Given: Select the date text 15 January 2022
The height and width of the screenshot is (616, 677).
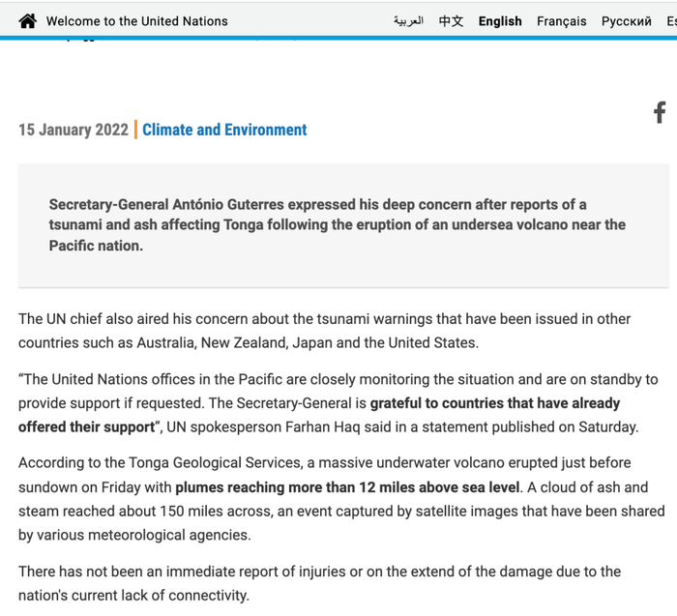Looking at the screenshot, I should pos(74,130).
